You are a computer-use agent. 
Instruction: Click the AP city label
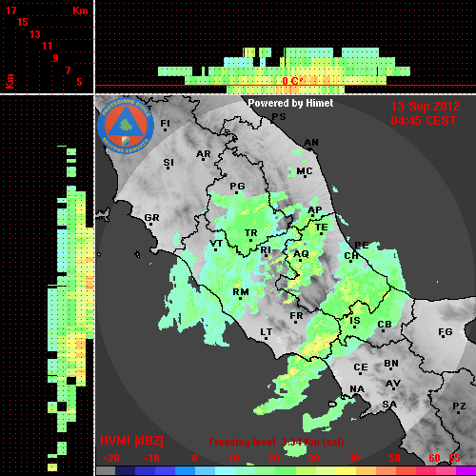click(315, 210)
